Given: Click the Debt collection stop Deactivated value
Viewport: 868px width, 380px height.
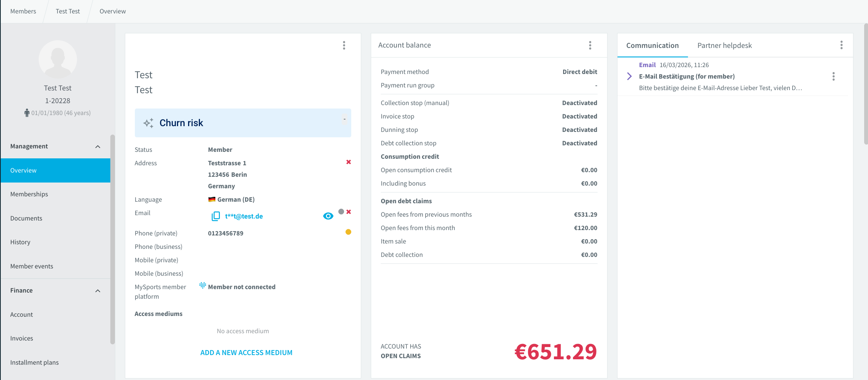Looking at the screenshot, I should (x=580, y=143).
